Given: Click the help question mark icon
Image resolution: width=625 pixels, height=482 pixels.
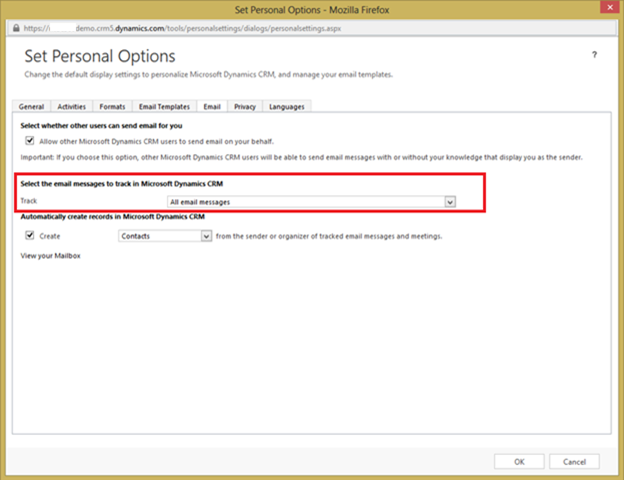Looking at the screenshot, I should 594,55.
